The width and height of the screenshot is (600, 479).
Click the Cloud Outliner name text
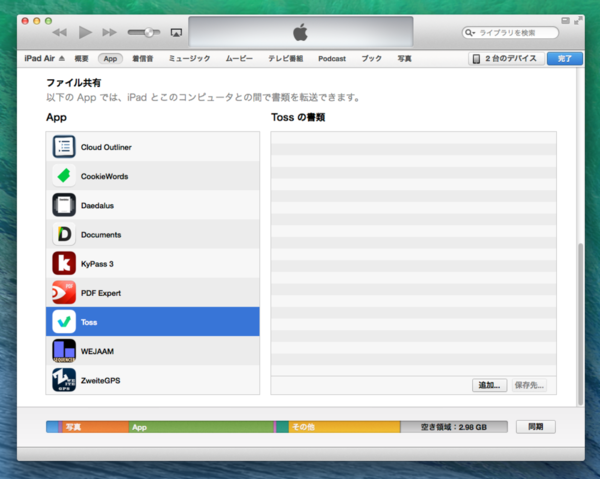[106, 147]
